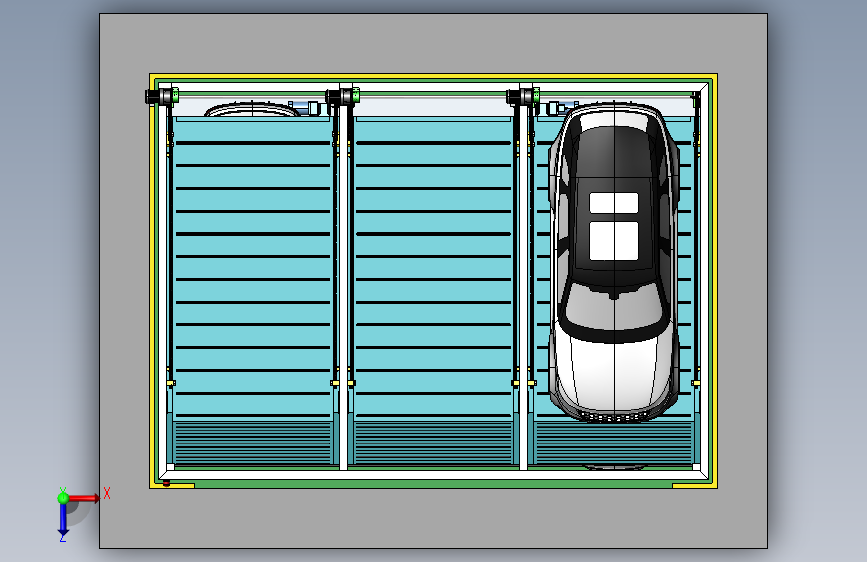Select the yellow outer frame's top edge
Image resolution: width=867 pixels, height=562 pixels.
(433, 76)
